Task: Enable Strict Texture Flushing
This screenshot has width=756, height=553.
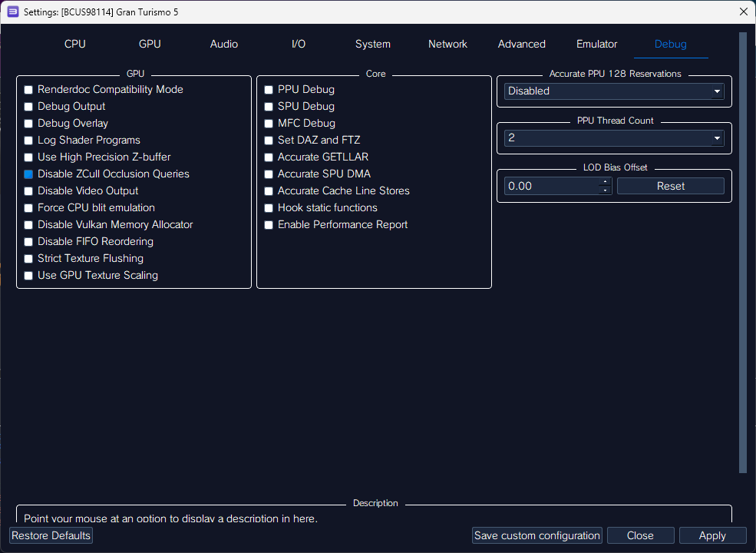Action: pyautogui.click(x=28, y=259)
